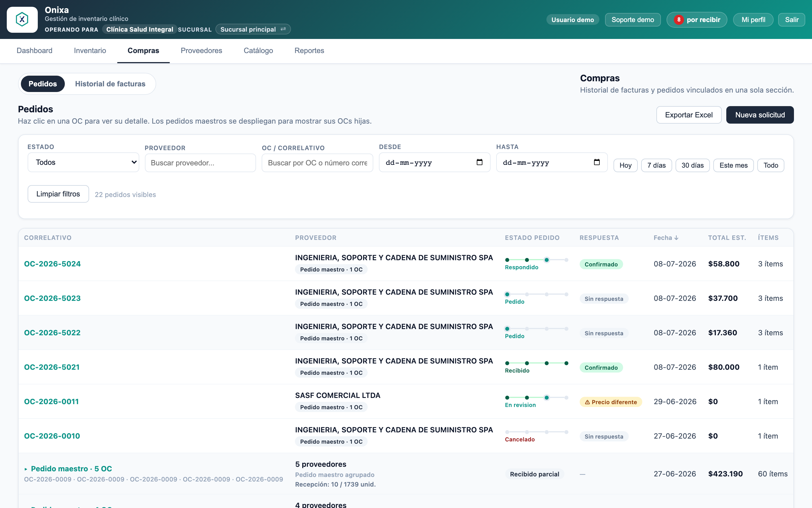Open Mi perfil
The width and height of the screenshot is (812, 508).
point(753,20)
